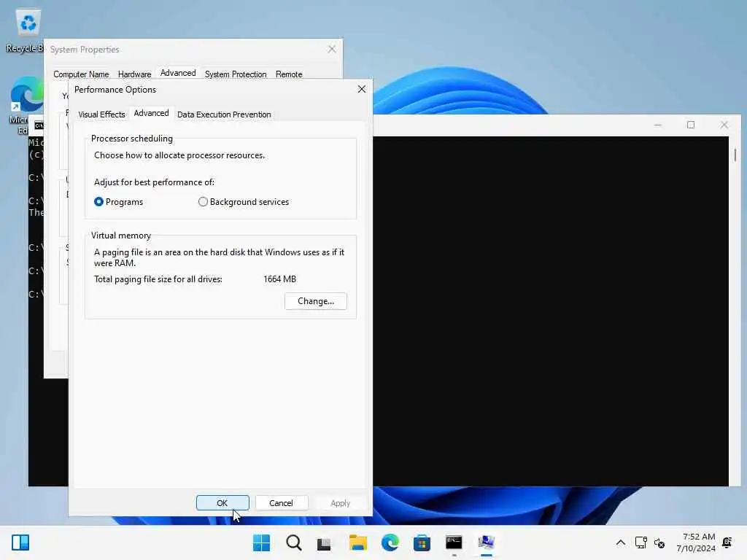
Task: Click the Command Prompt scrollbar thumb
Action: pyautogui.click(x=735, y=155)
